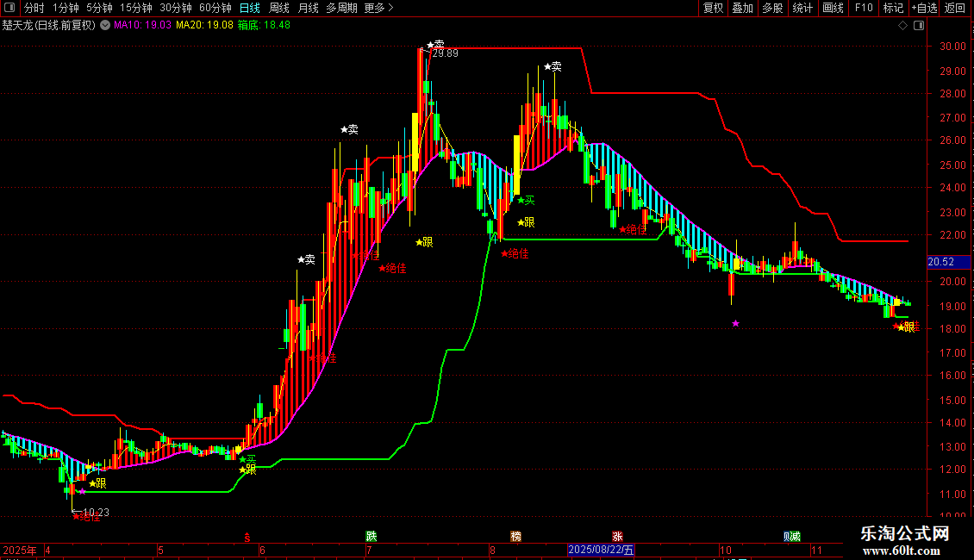Image resolution: width=974 pixels, height=560 pixels.
Task: Click the stock title 楚天龙(日线.前复权)
Action: 49,26
